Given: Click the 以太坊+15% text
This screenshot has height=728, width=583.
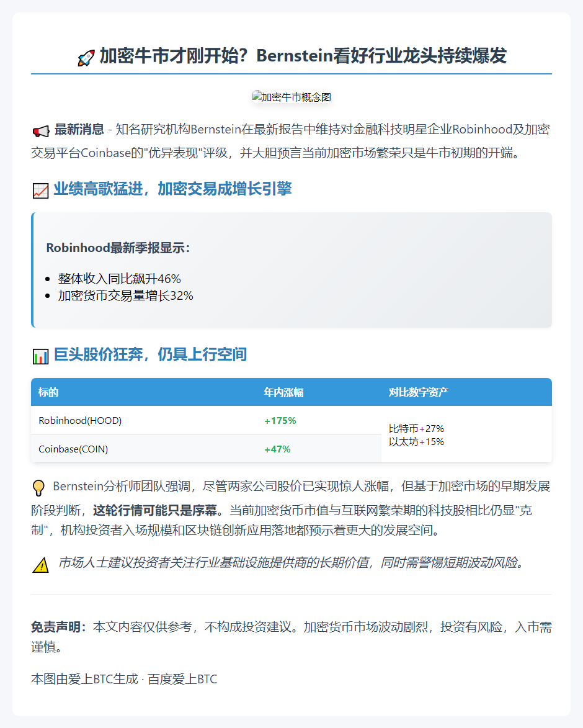Looking at the screenshot, I should pyautogui.click(x=416, y=441).
